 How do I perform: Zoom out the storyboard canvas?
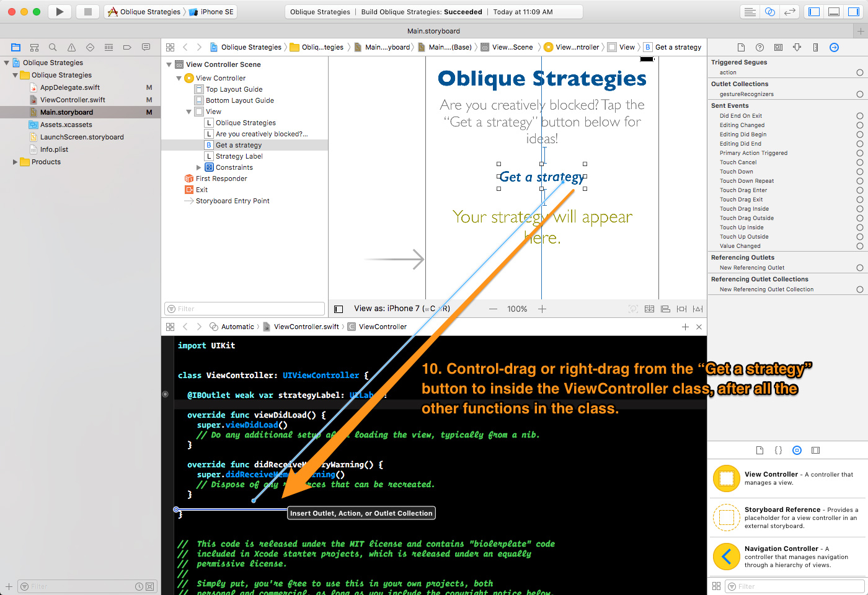(x=493, y=309)
